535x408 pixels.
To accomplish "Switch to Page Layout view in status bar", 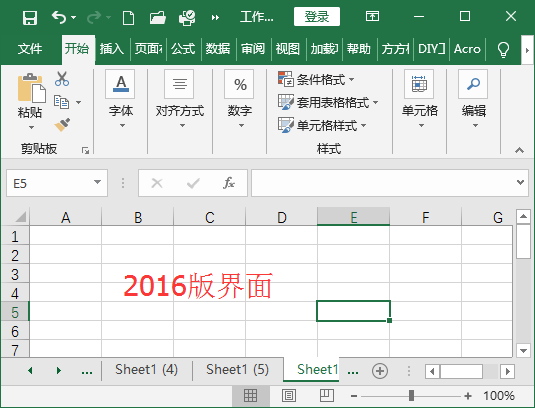I will 289,396.
